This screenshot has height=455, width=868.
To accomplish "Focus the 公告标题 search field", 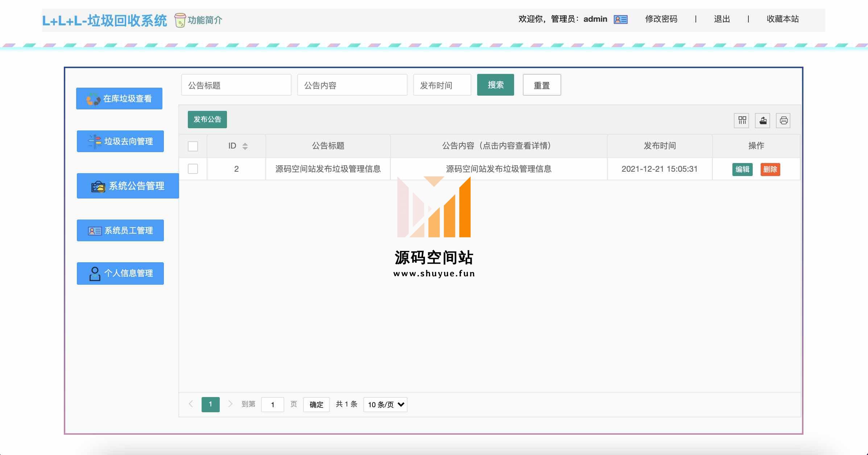I will (236, 85).
